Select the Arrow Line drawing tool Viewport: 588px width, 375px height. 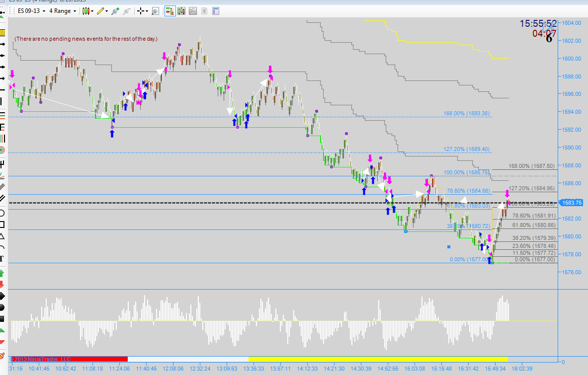[x=2, y=78]
